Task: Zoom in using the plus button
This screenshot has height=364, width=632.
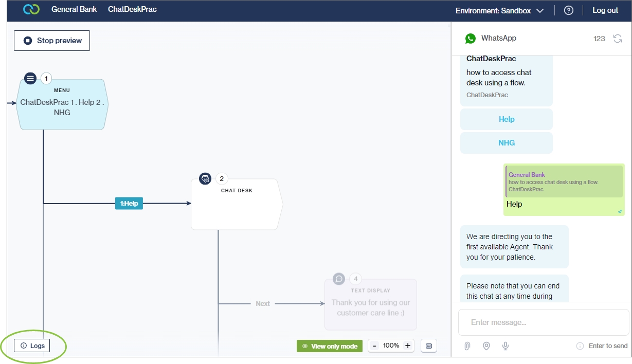Action: coord(408,346)
